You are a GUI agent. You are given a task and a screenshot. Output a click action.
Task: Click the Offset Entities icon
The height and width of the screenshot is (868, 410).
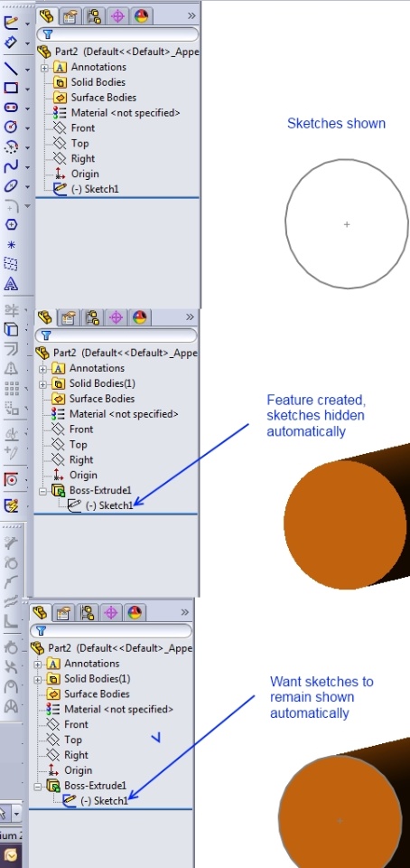click(11, 349)
